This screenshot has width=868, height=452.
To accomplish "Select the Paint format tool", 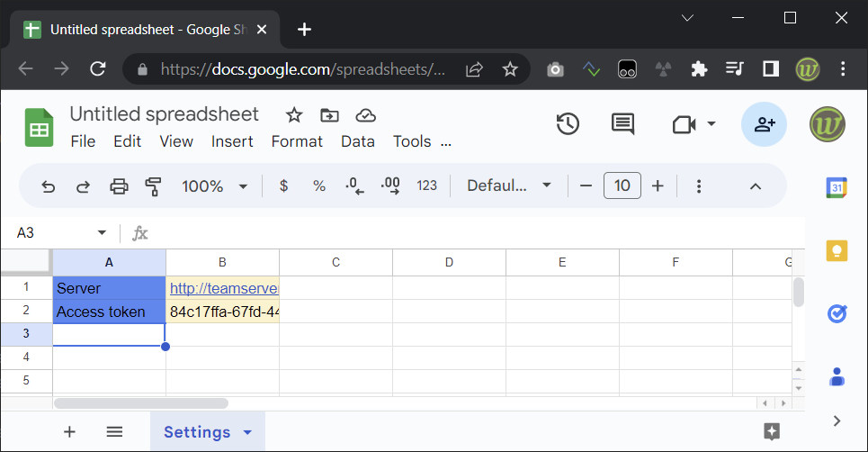I will (153, 186).
